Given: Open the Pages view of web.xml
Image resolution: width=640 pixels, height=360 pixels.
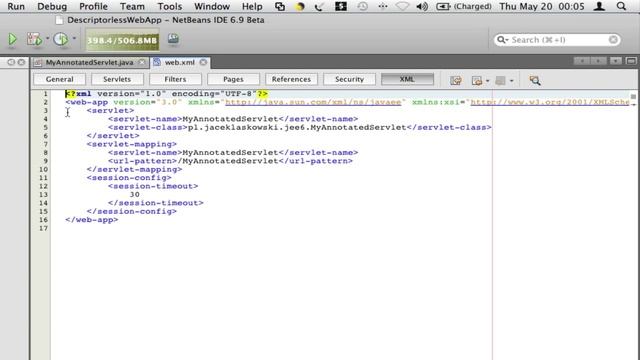Looking at the screenshot, I should pos(233,79).
